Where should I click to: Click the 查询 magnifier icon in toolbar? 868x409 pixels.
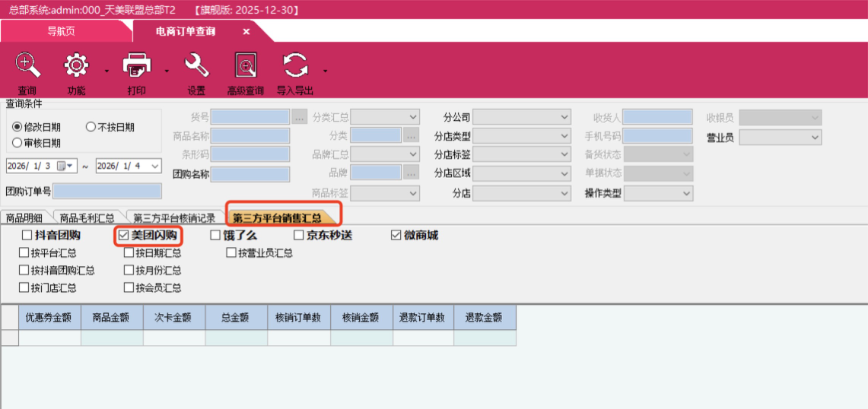point(27,67)
